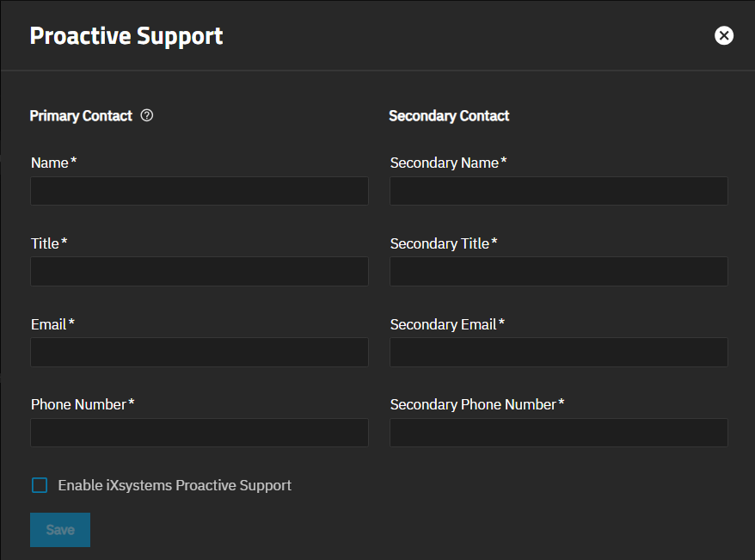Close the Proactive Support dialog

724,35
